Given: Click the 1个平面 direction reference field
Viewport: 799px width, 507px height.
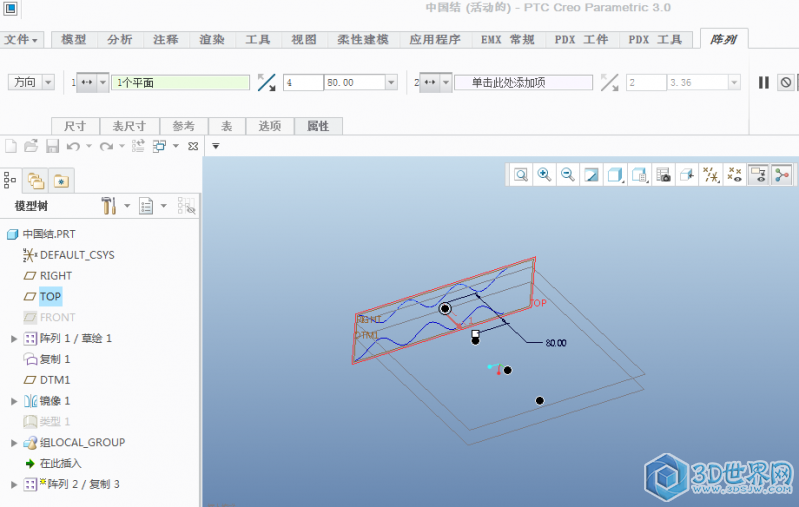Looking at the screenshot, I should [x=180, y=82].
